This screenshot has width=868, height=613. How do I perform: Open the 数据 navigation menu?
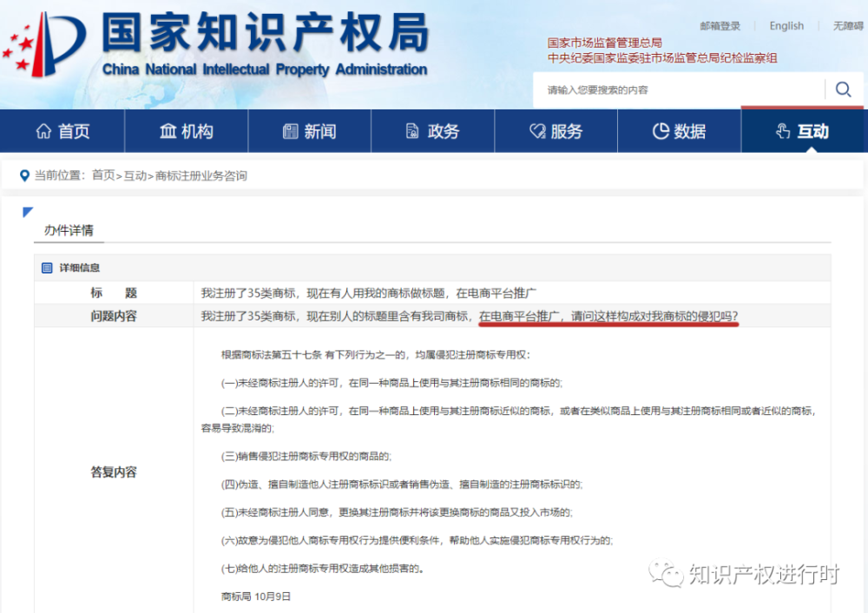click(680, 131)
